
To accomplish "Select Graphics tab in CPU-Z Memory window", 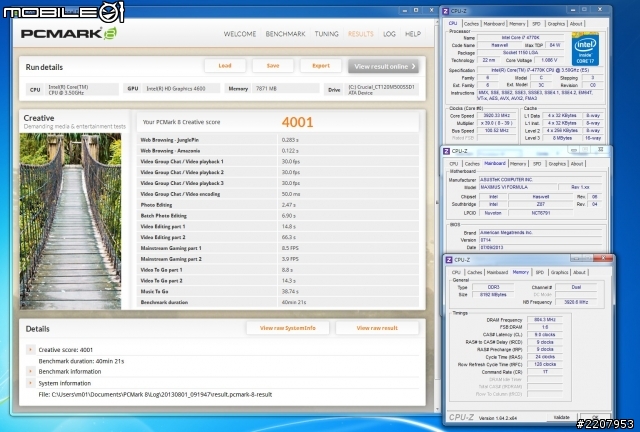I will [559, 272].
